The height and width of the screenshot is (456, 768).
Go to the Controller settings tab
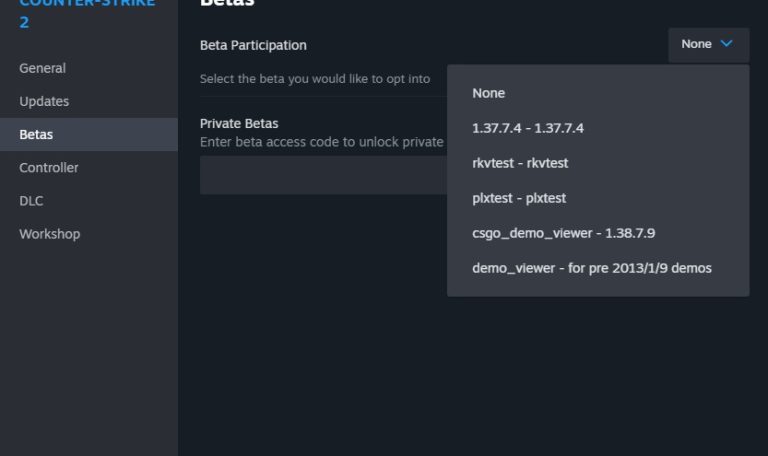pyautogui.click(x=49, y=167)
